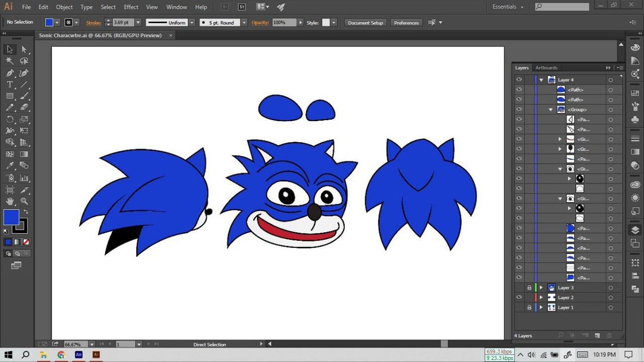Hide the first <Path> under Layer 4
This screenshot has width=644, height=362.
[518, 90]
